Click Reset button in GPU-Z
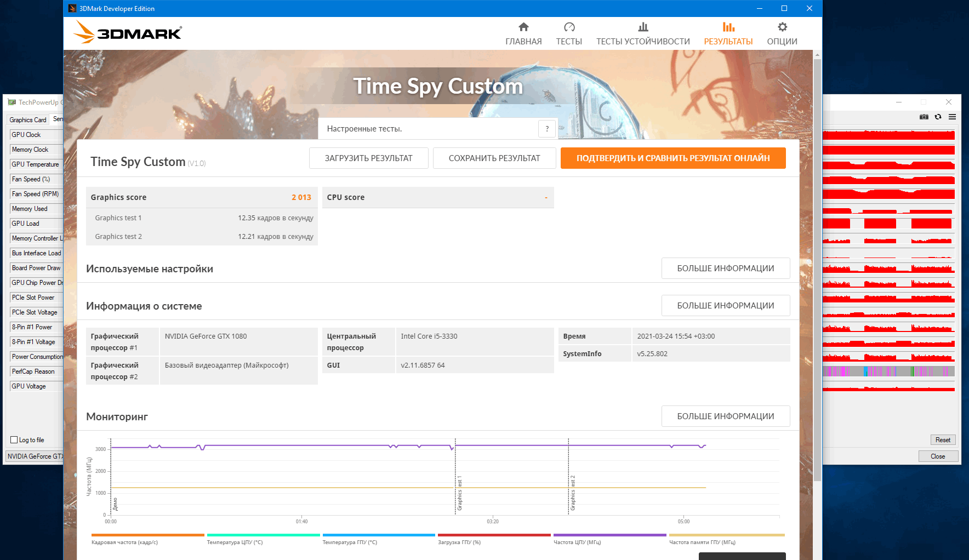The width and height of the screenshot is (969, 560). pos(943,440)
